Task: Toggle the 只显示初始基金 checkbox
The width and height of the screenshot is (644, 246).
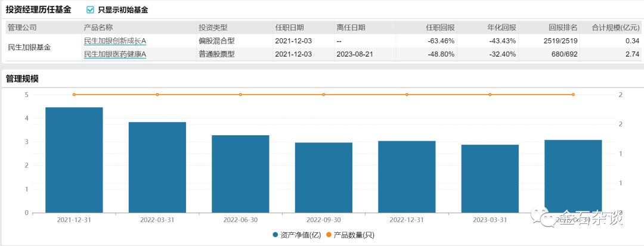Action: (x=91, y=10)
